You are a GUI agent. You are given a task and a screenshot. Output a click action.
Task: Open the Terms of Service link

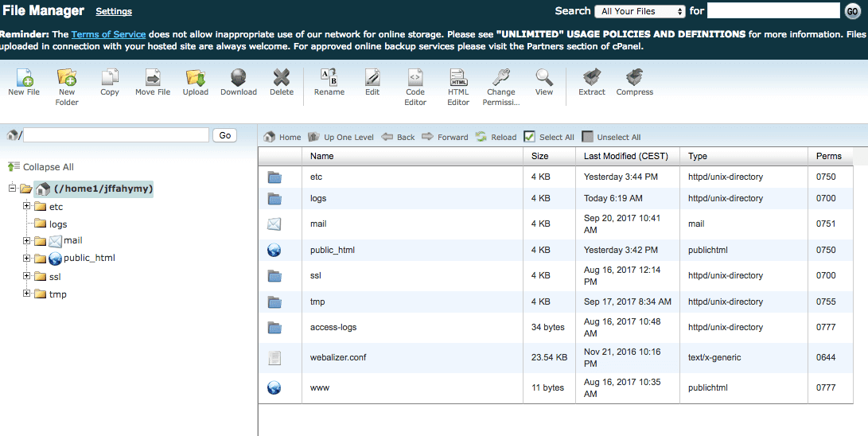click(108, 34)
